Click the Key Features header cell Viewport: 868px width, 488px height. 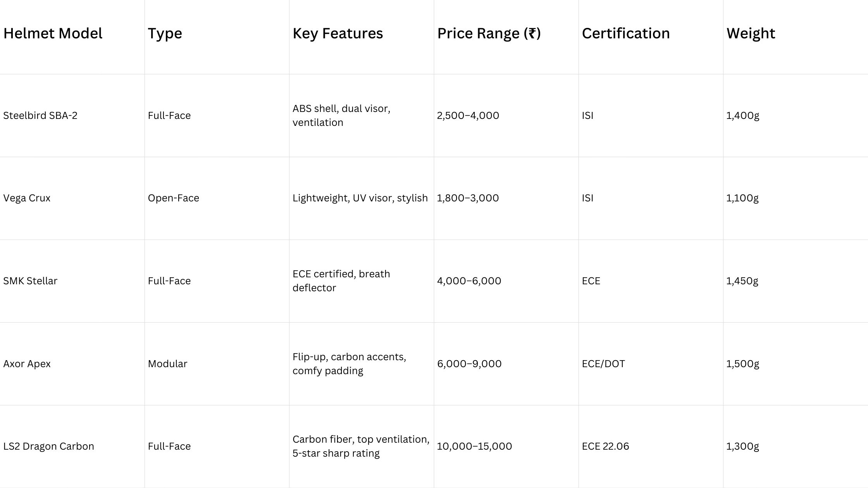338,34
